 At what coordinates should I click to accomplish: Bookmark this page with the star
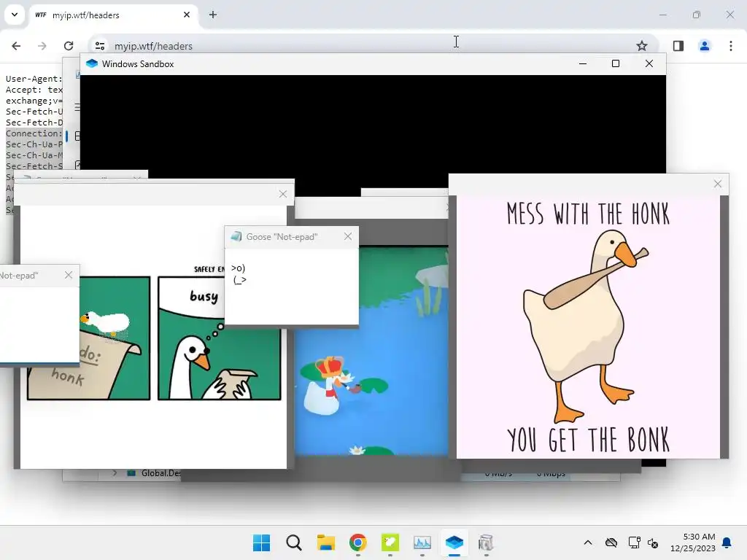(642, 46)
